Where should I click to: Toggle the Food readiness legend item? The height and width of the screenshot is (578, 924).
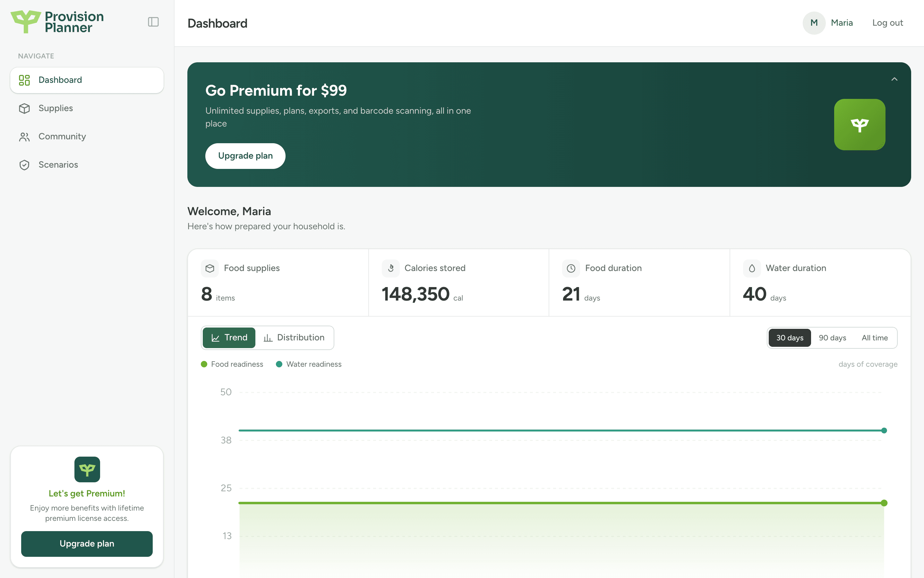pos(232,364)
